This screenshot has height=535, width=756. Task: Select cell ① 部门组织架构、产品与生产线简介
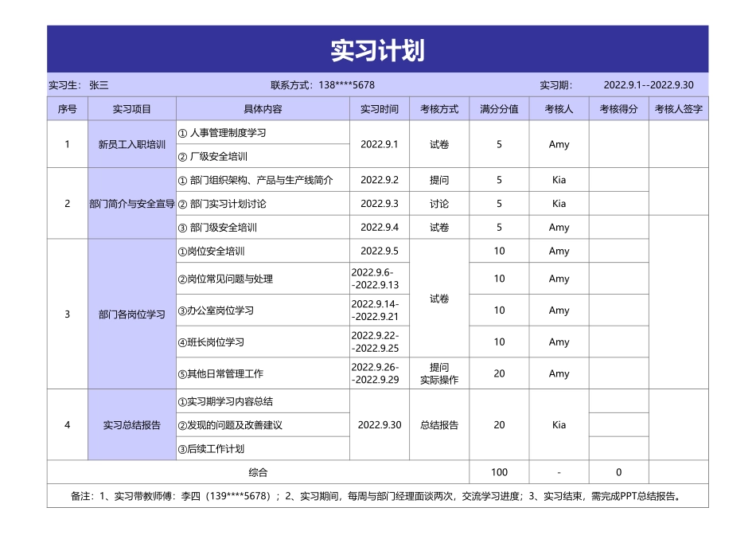pos(263,180)
